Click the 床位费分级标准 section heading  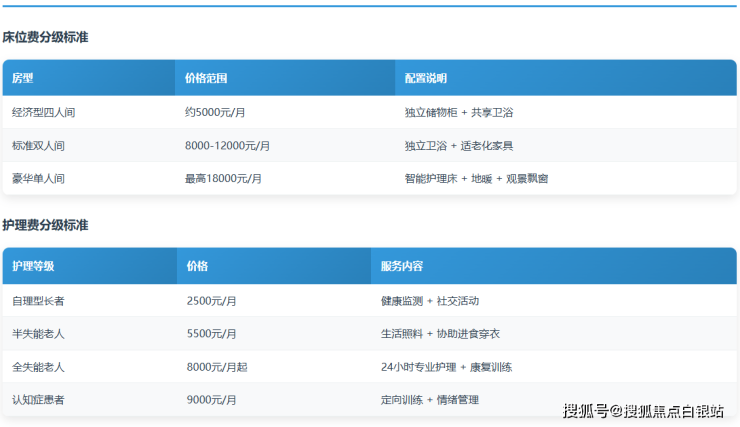45,37
